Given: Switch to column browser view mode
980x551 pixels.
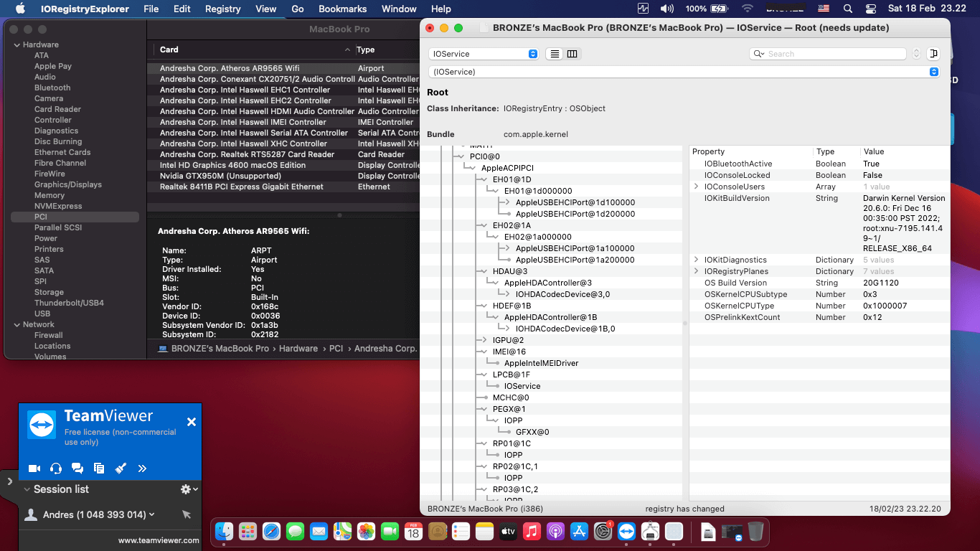Looking at the screenshot, I should coord(572,54).
